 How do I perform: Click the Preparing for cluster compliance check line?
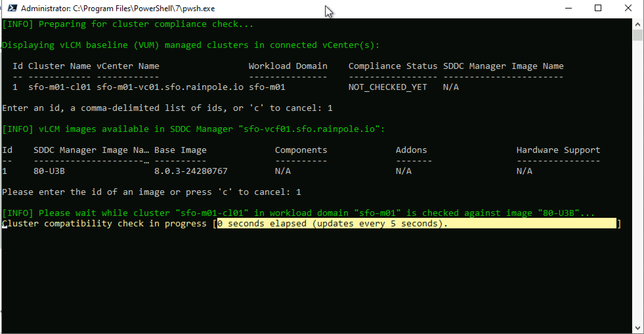[x=128, y=24]
